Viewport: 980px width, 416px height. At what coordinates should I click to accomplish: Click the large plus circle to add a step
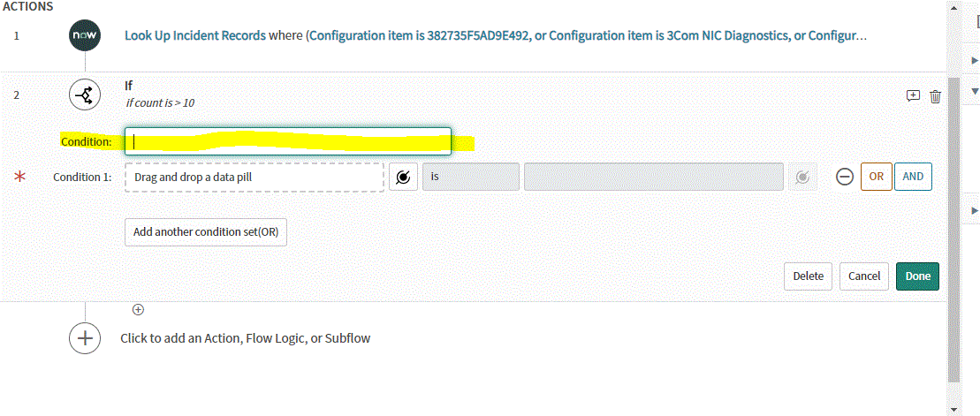tap(84, 338)
